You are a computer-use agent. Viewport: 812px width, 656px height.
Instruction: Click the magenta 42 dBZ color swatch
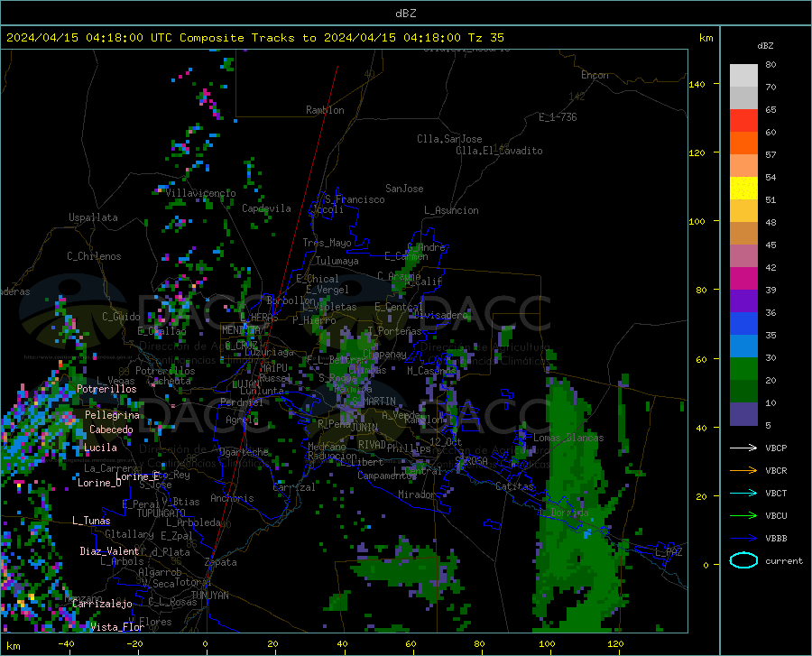point(743,279)
